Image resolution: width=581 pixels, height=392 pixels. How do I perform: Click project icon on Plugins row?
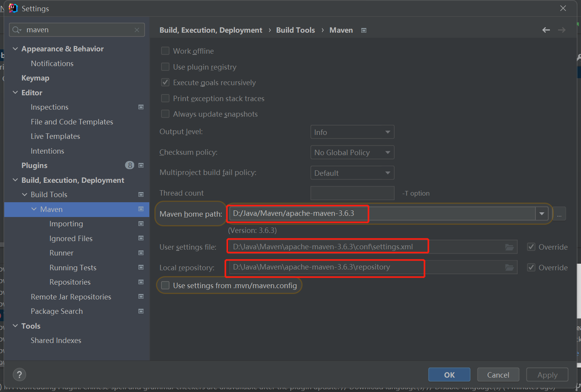click(141, 165)
